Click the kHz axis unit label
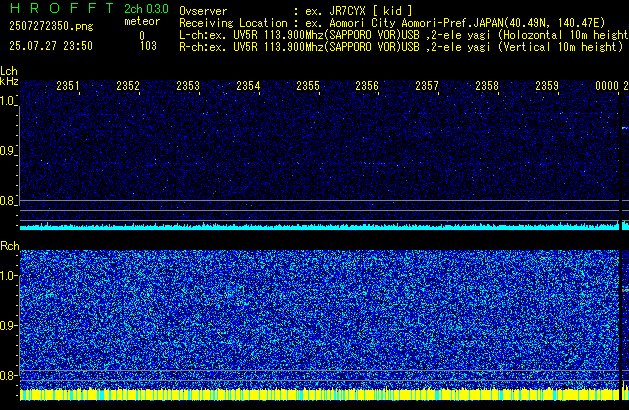629x410 pixels. pyautogui.click(x=9, y=81)
